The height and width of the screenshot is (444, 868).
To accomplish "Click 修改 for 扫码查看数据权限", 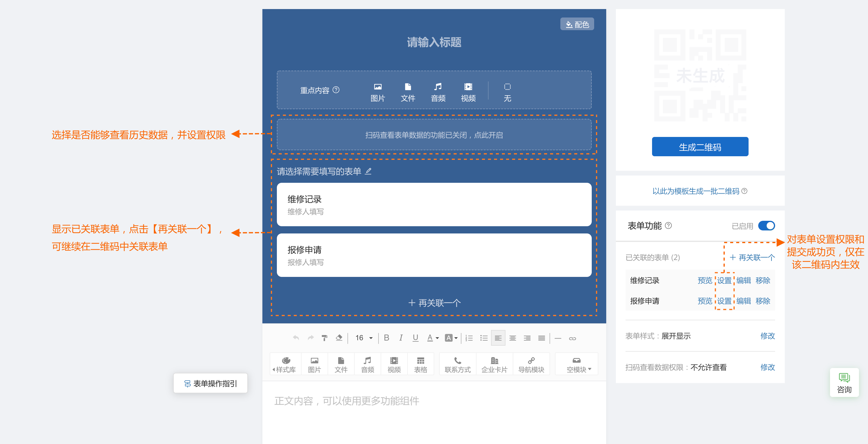I will click(x=768, y=367).
